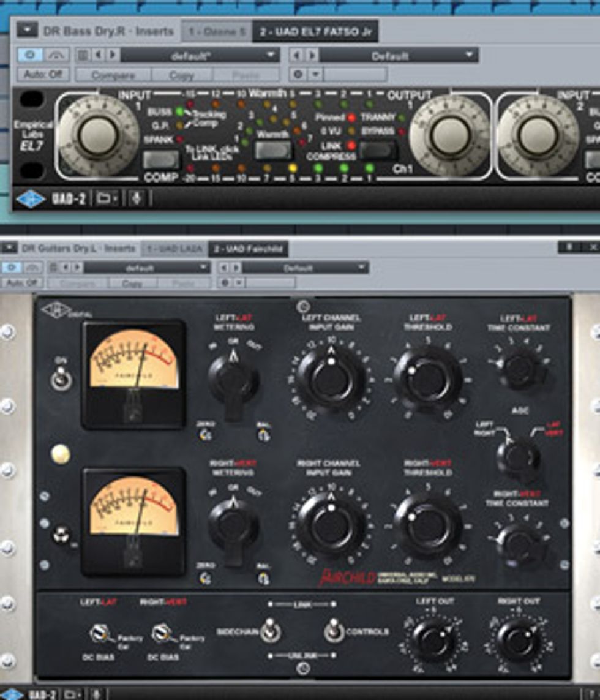The image size is (600, 700).
Task: Click the microphone icon in FATSO footer
Action: click(137, 199)
